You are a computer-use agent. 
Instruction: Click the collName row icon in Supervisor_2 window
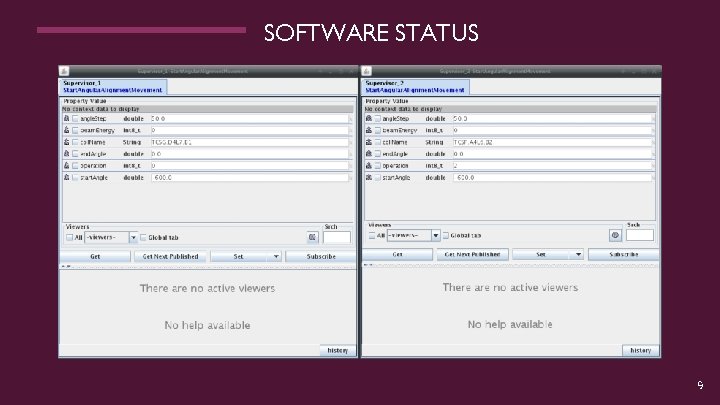point(369,142)
